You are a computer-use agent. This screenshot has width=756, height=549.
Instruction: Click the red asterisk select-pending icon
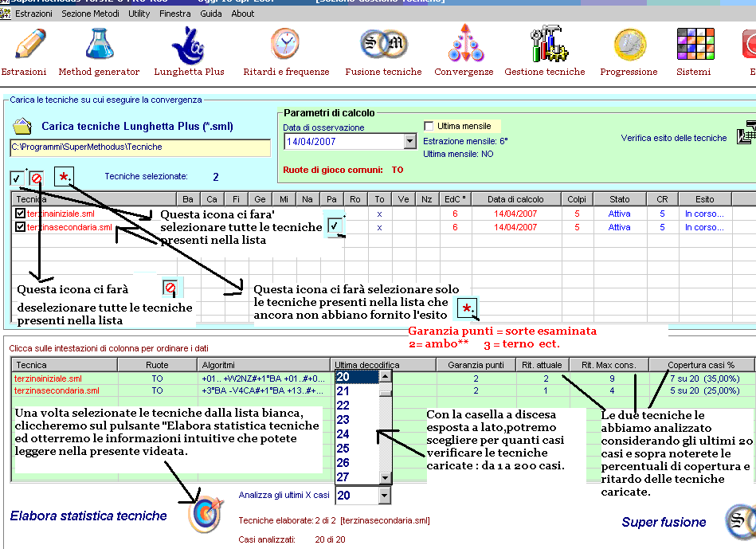64,177
